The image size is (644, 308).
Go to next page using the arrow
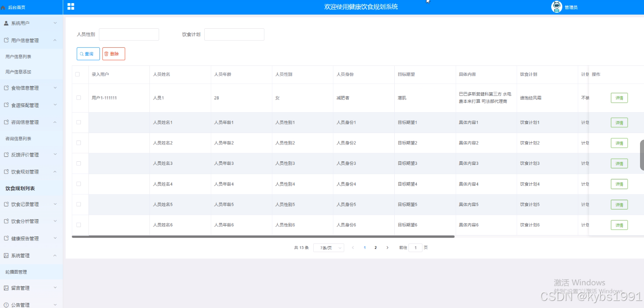pos(388,248)
